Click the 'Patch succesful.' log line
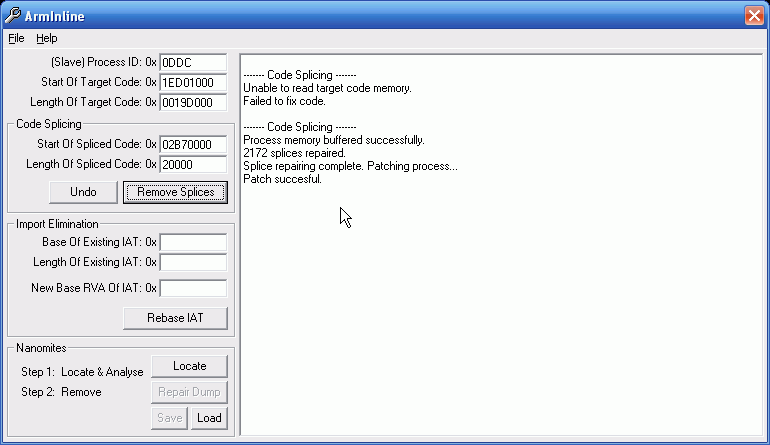 coord(282,179)
